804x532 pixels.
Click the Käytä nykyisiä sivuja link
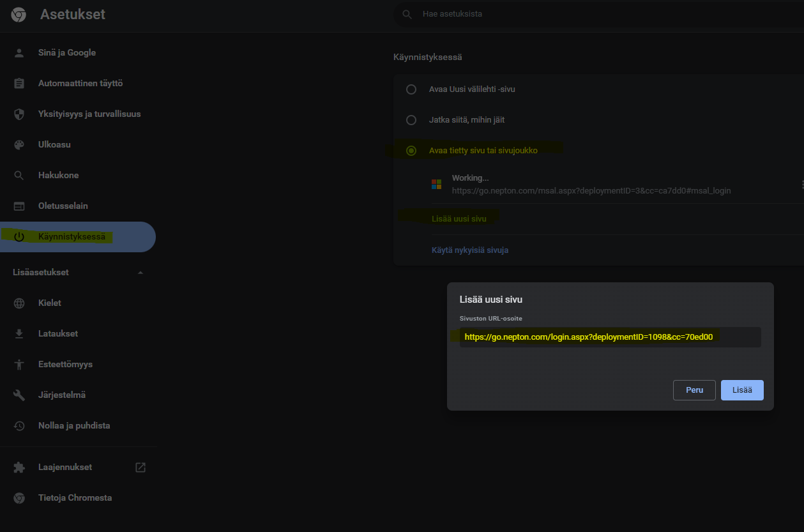point(470,250)
